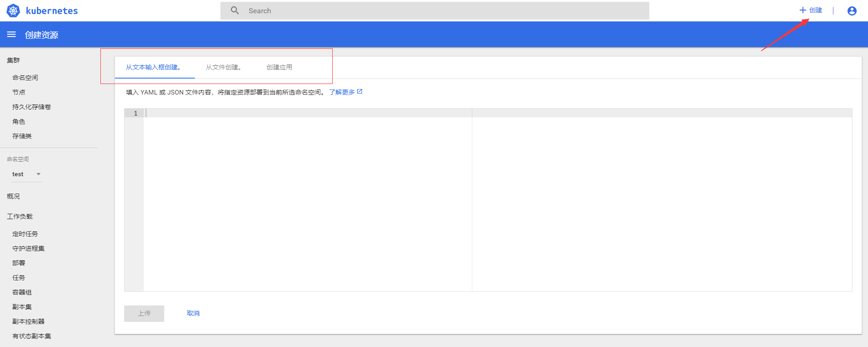Open 集群 section in sidebar

click(x=13, y=60)
